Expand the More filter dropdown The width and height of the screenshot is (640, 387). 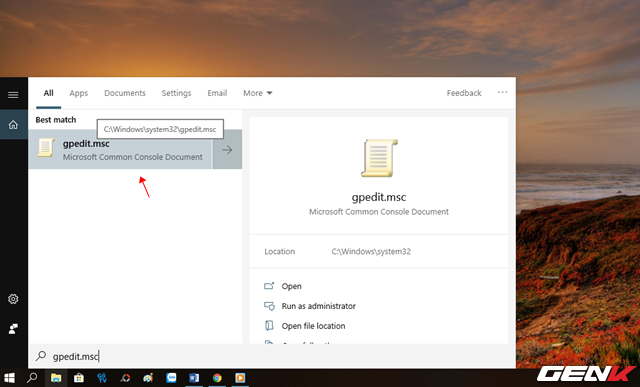click(258, 93)
